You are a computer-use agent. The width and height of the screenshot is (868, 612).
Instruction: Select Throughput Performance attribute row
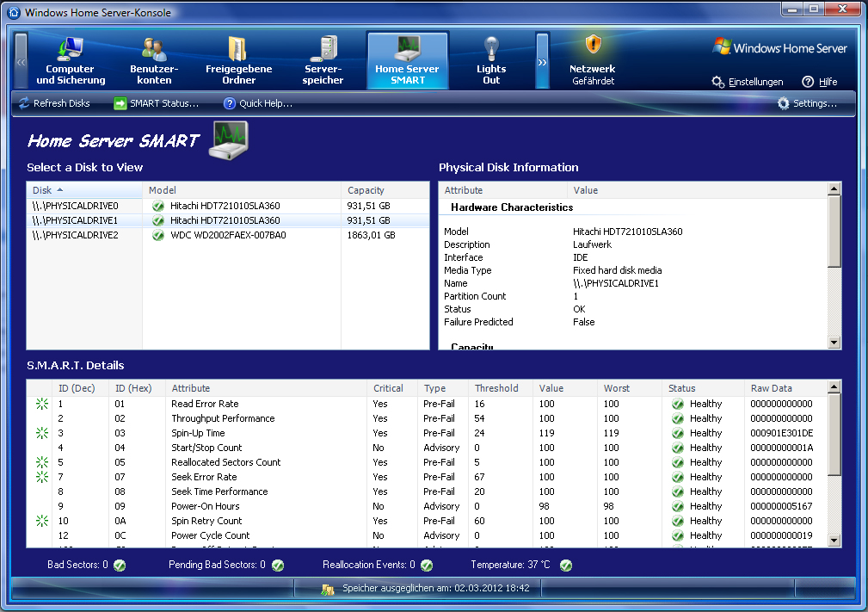coord(427,418)
